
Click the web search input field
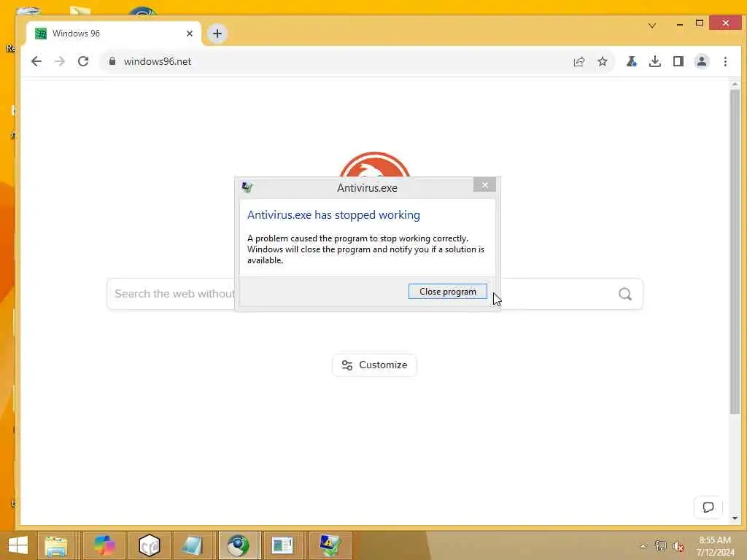pos(374,294)
